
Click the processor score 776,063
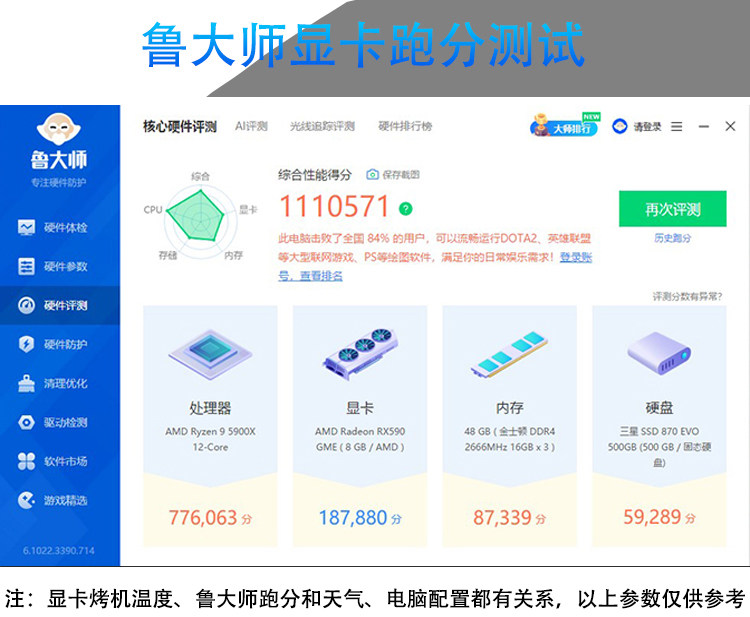tap(210, 518)
